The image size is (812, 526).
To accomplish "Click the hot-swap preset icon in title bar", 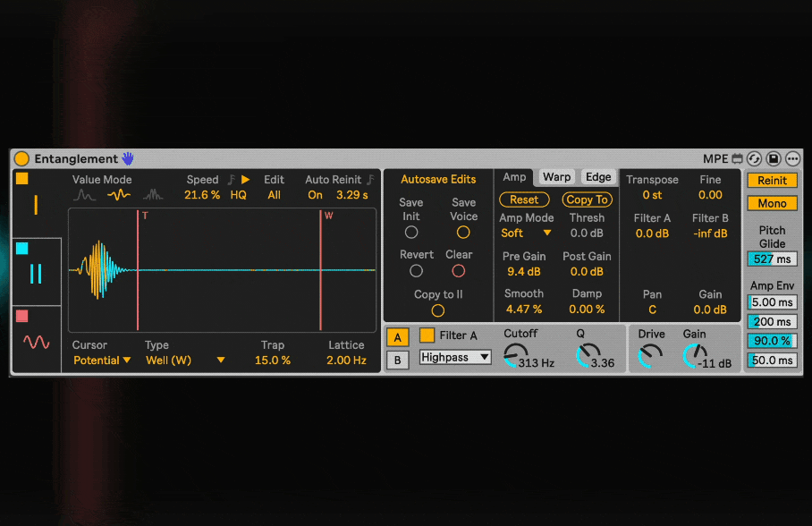I will click(x=754, y=159).
